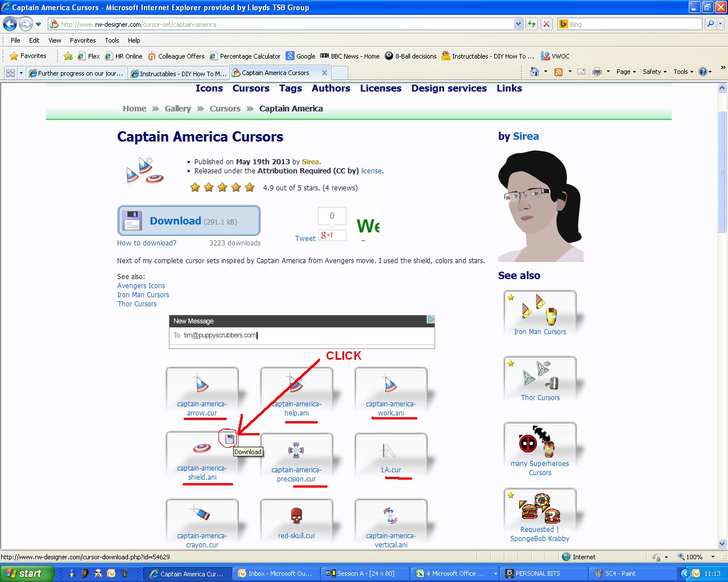
Task: Switch to Instructables - DIY How To tab
Action: [178, 73]
